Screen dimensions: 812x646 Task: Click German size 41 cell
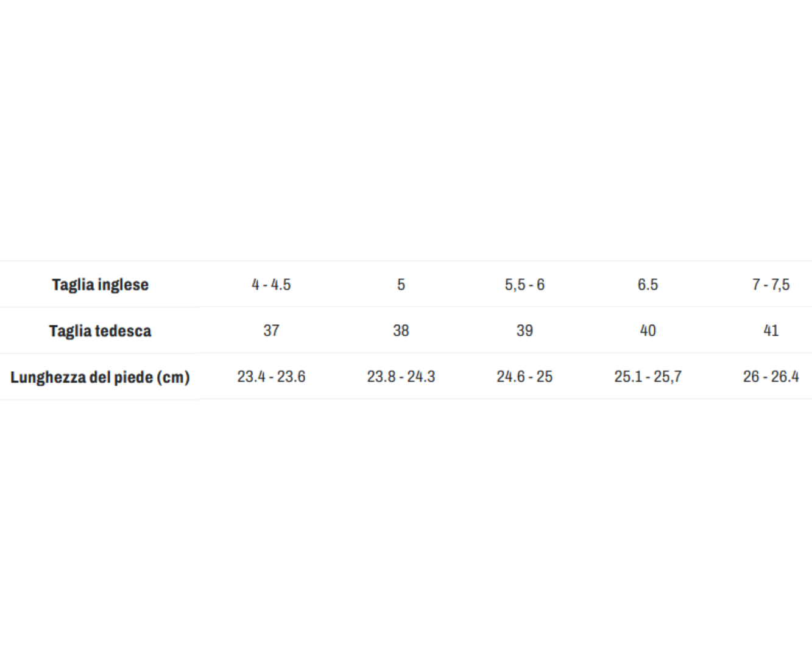tap(771, 331)
